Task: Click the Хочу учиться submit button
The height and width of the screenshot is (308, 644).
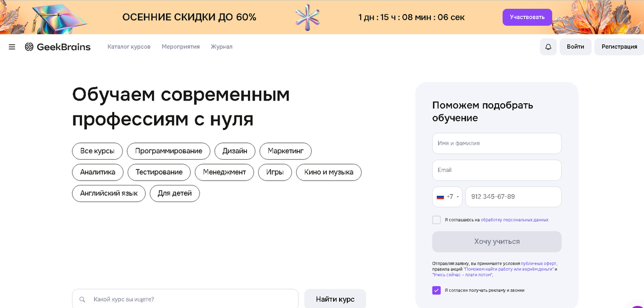Action: [497, 242]
